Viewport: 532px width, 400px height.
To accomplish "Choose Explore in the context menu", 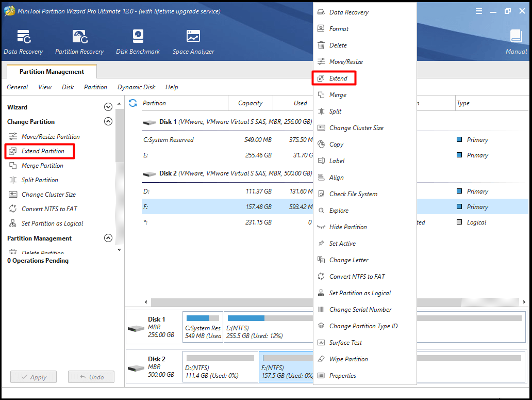I will click(x=365, y=211).
